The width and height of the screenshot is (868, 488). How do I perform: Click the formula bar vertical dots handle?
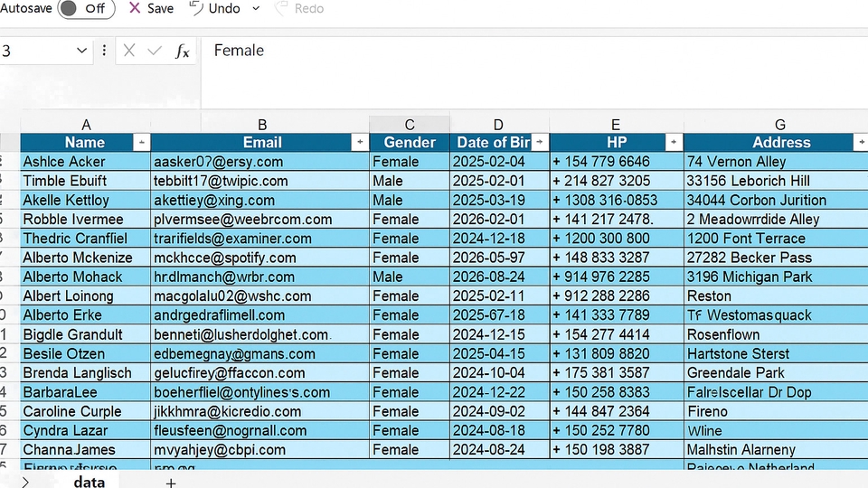105,52
